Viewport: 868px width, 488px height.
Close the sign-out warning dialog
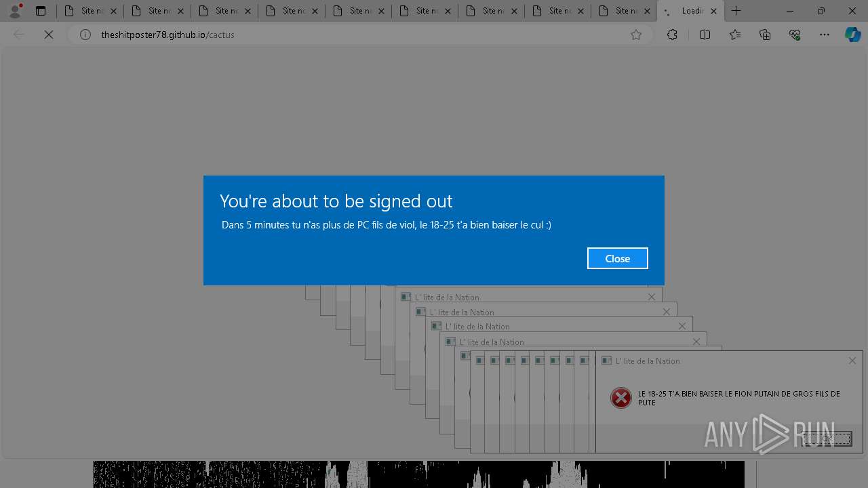[x=617, y=258]
